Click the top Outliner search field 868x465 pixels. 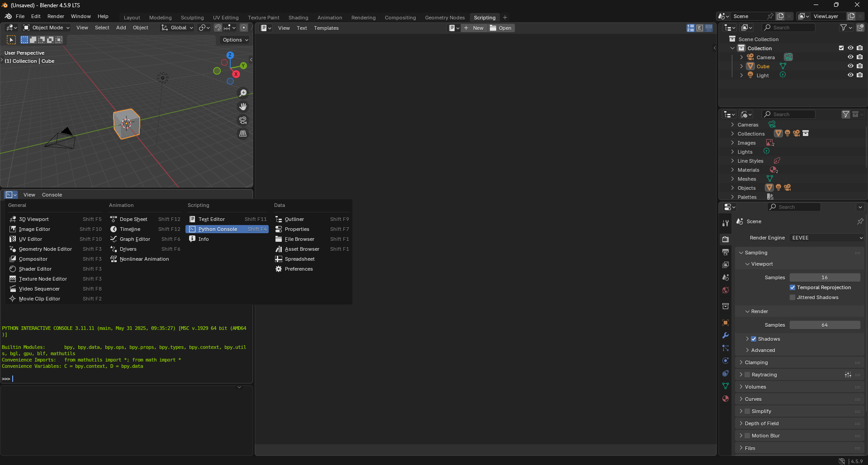click(789, 28)
